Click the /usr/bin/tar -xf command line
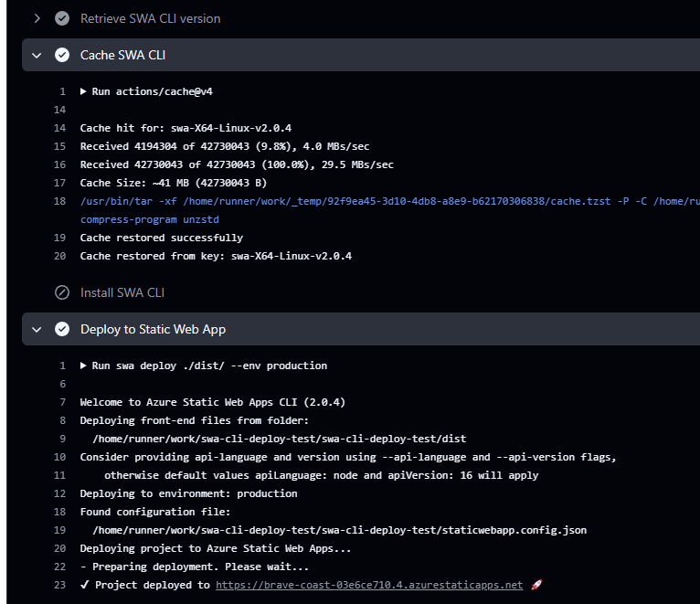Screen dimensions: 700x604 (x=389, y=201)
